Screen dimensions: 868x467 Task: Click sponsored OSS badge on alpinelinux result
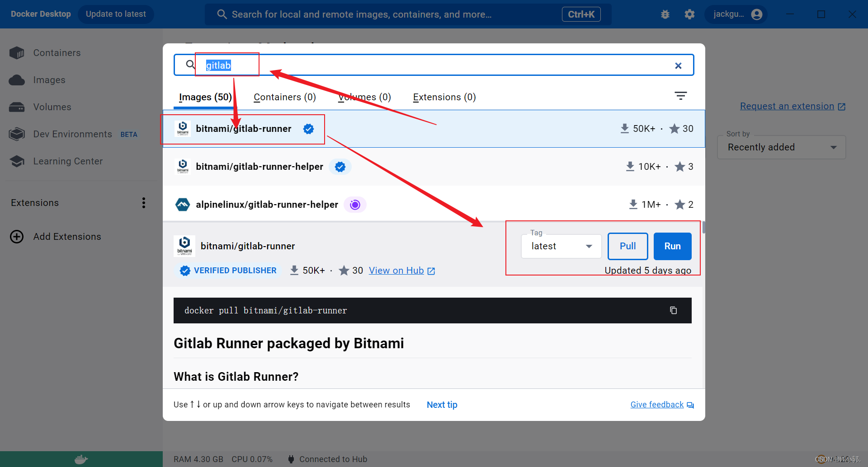355,205
